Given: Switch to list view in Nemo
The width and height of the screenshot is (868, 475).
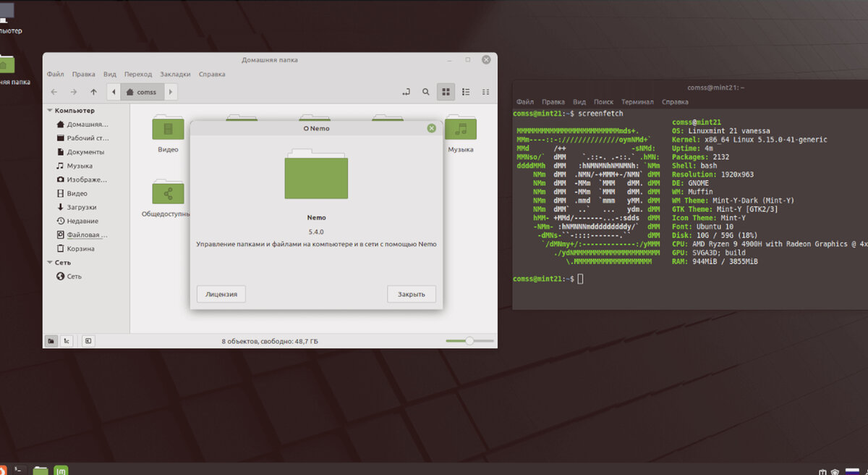Looking at the screenshot, I should click(x=466, y=92).
